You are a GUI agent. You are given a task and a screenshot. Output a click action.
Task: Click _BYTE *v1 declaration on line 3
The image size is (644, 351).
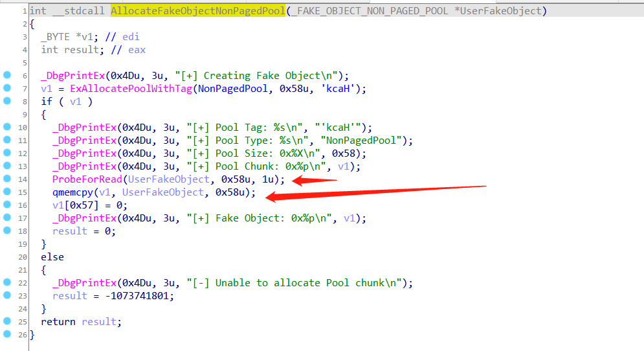pyautogui.click(x=69, y=37)
